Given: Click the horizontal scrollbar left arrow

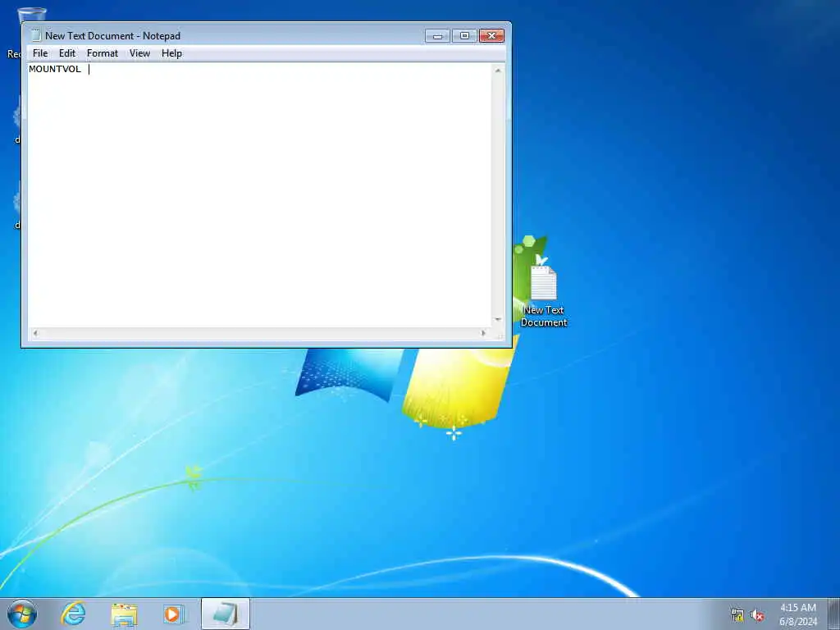Looking at the screenshot, I should coord(35,333).
